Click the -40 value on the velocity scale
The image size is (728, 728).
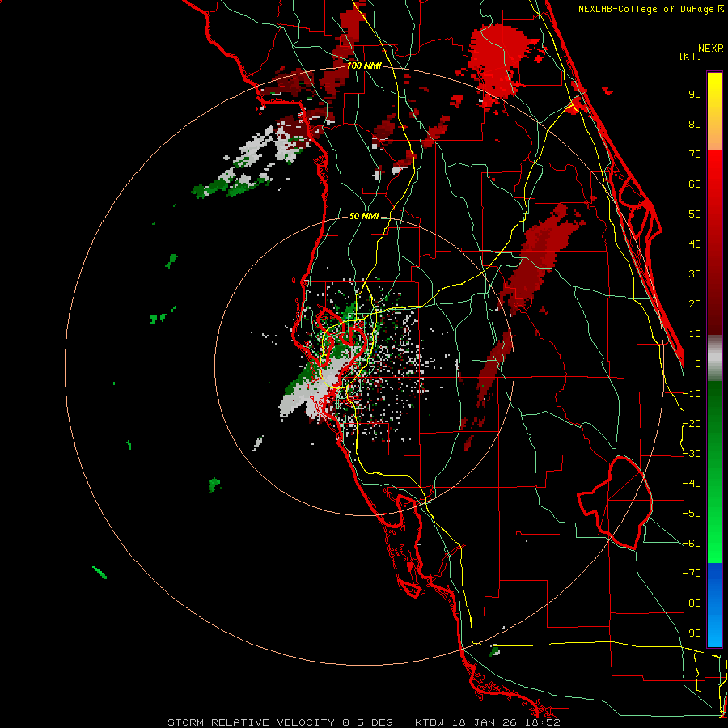(x=692, y=484)
